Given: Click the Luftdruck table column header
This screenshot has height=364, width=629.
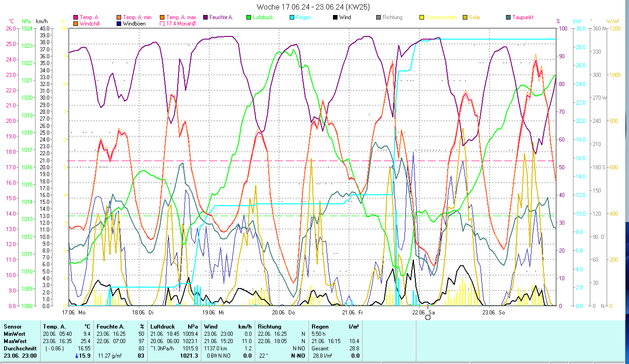Looking at the screenshot, I should click(163, 327).
